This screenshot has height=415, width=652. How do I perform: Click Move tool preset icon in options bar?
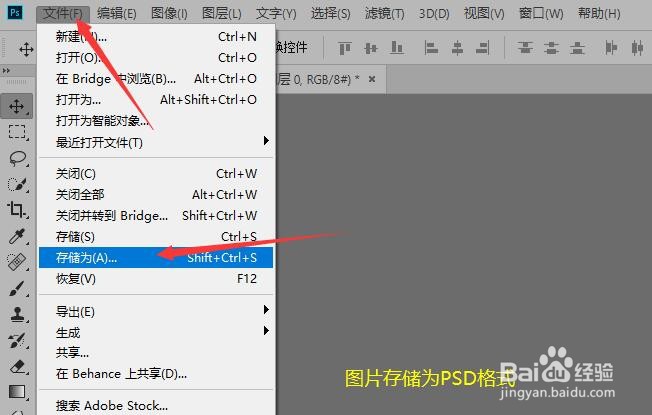(26, 49)
